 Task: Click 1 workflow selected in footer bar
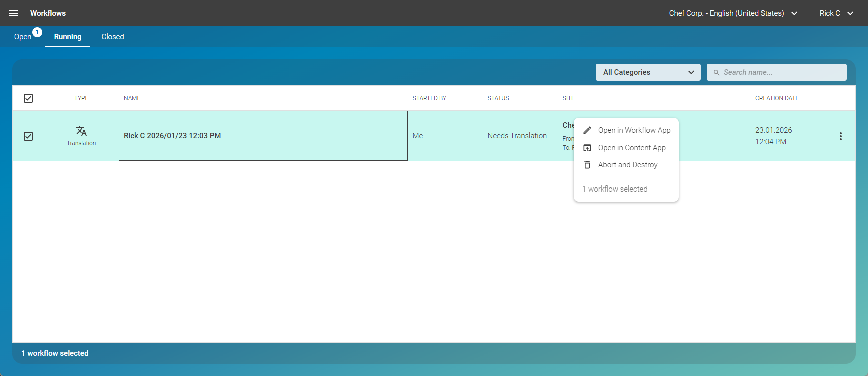pos(55,353)
